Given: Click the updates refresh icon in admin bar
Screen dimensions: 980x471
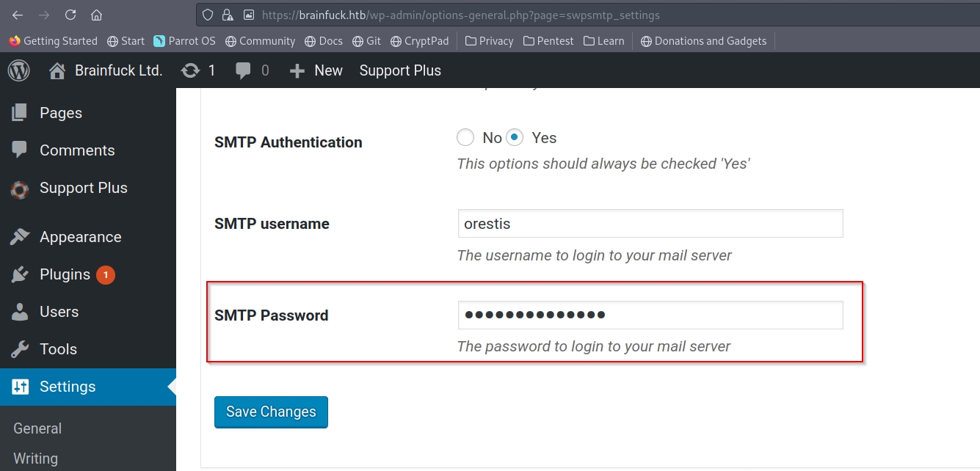Looking at the screenshot, I should (x=190, y=70).
